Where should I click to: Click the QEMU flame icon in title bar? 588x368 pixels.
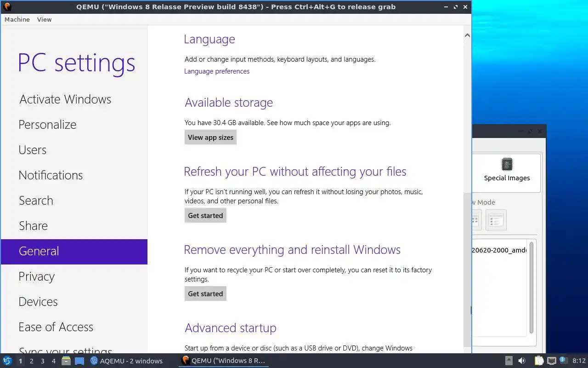[x=7, y=7]
